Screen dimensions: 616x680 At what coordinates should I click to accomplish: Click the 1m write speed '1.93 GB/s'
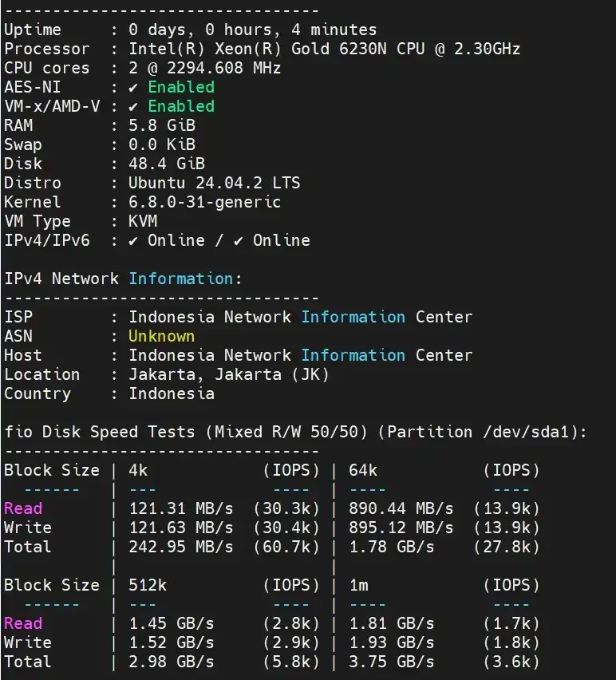pyautogui.click(x=392, y=642)
